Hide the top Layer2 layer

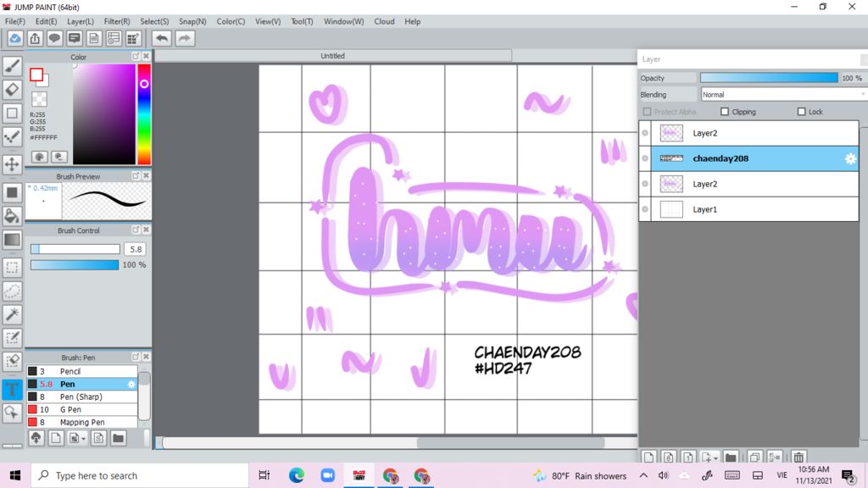tap(645, 133)
